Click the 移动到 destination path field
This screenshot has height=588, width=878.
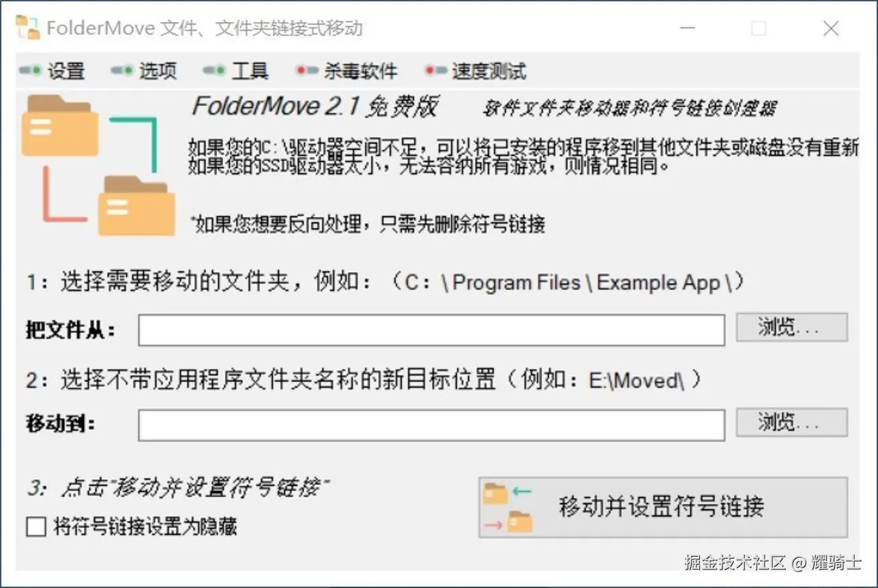431,425
